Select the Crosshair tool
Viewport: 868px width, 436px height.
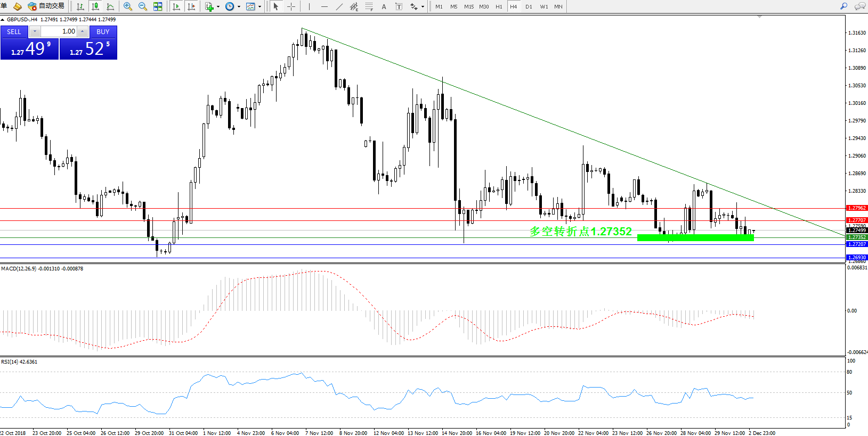(x=291, y=6)
